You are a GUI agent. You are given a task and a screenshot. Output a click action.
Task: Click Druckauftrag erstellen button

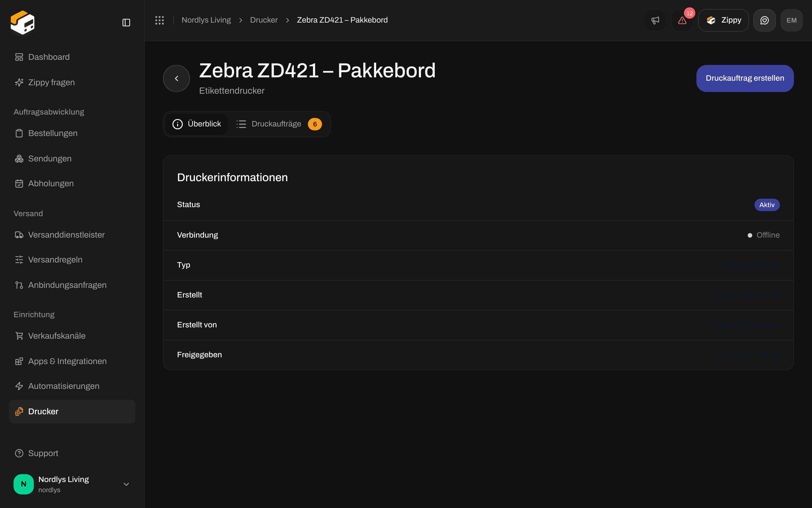coord(745,78)
